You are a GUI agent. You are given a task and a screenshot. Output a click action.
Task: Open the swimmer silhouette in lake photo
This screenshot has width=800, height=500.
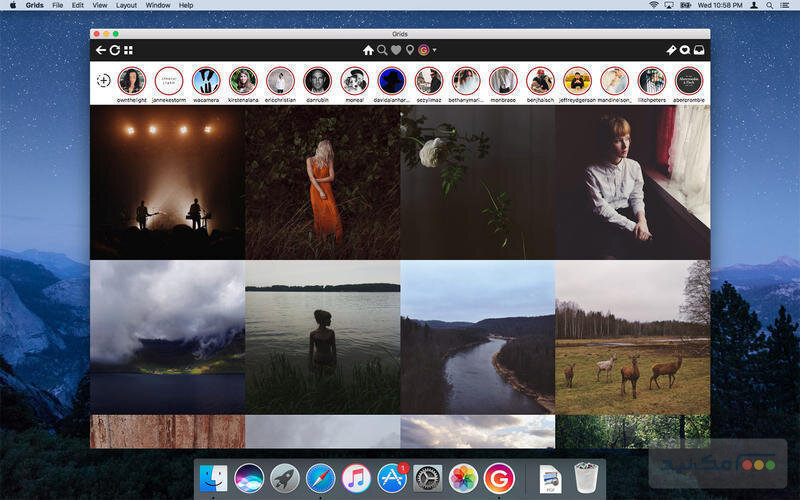click(322, 337)
